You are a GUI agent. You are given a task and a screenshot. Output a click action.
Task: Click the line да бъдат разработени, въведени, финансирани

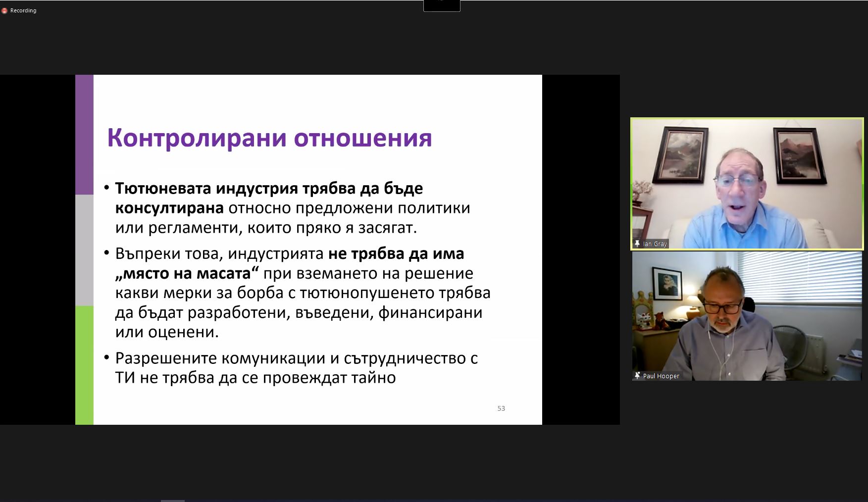[299, 312]
